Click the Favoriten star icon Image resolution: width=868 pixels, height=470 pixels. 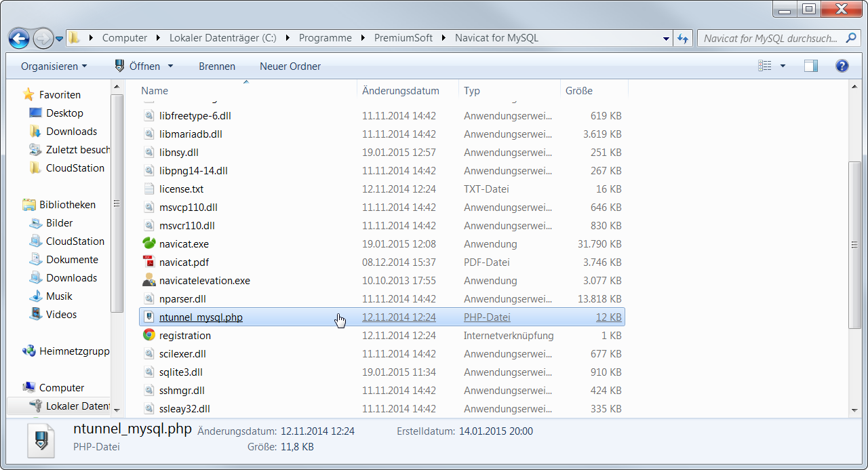[28, 95]
